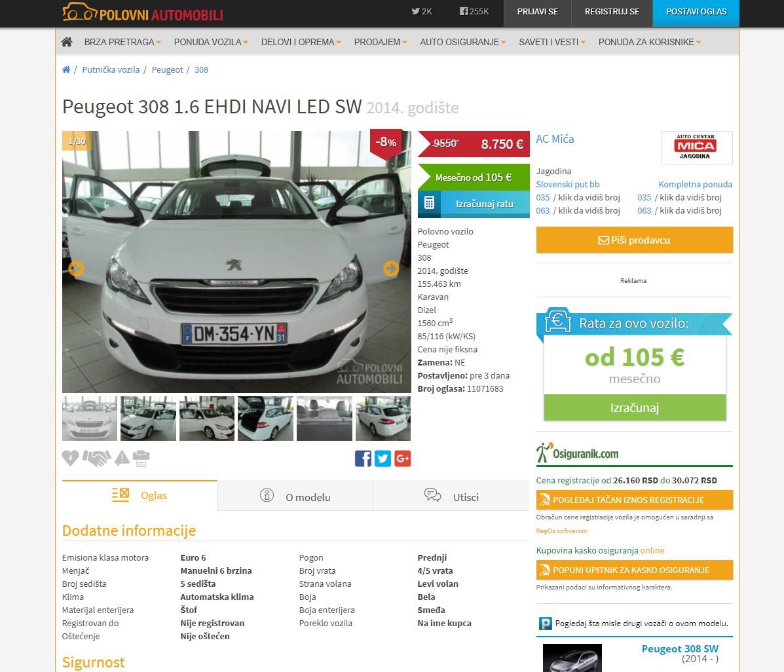This screenshot has height=672, width=784.
Task: Open the Facebook 255K followers link
Action: (474, 12)
